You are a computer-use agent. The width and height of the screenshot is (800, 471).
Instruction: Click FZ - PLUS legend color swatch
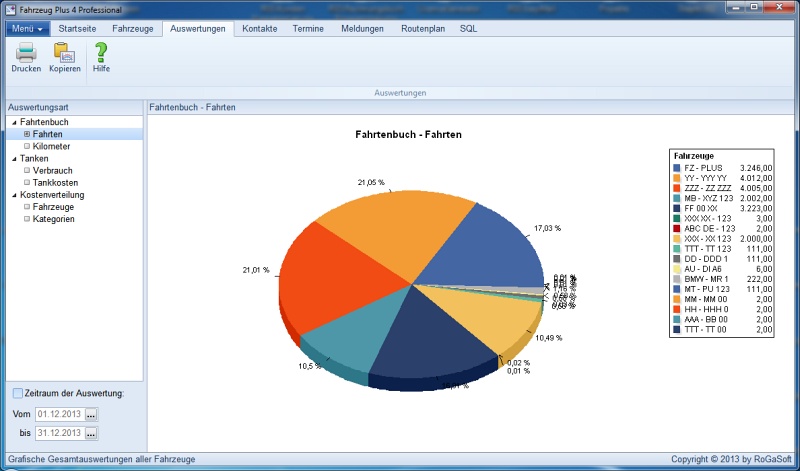(x=677, y=168)
